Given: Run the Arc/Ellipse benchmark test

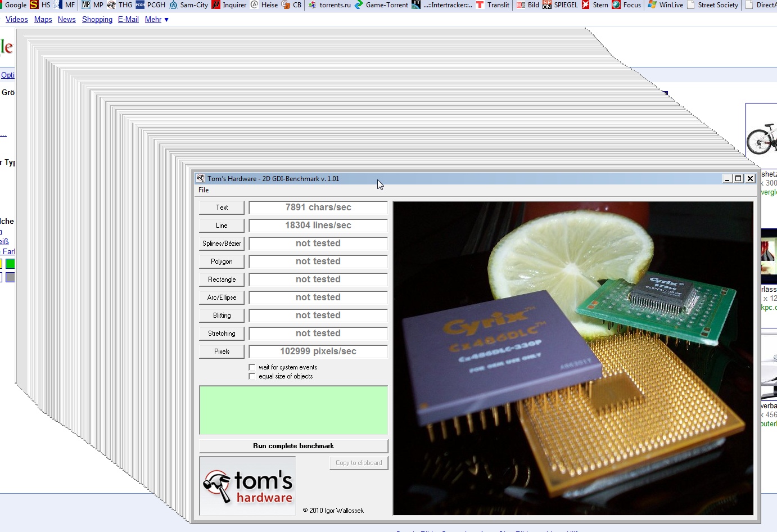Looking at the screenshot, I should (222, 297).
